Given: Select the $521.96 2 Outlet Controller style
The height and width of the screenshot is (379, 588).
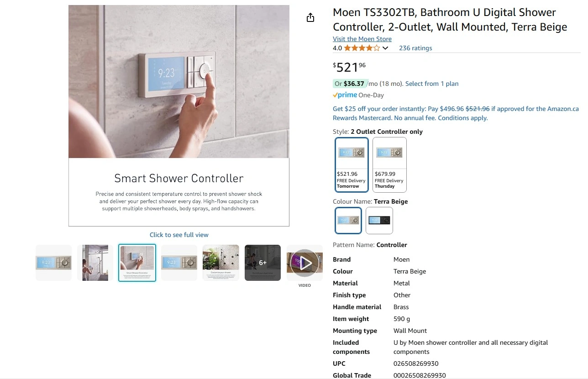Looking at the screenshot, I should [x=352, y=164].
